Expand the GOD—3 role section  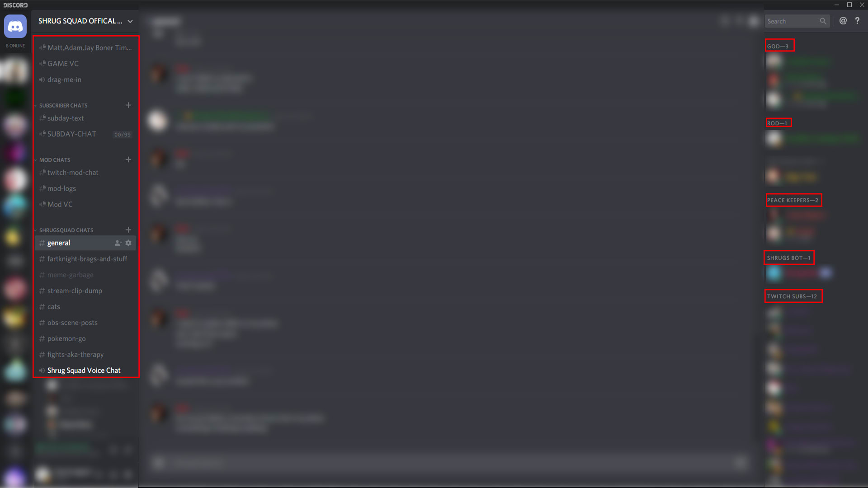pyautogui.click(x=778, y=46)
